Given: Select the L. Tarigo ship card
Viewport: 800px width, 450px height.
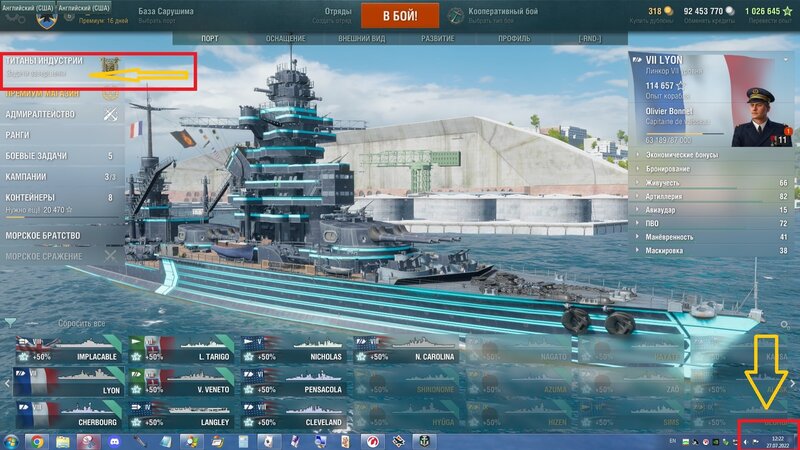Looking at the screenshot, I should (181, 349).
